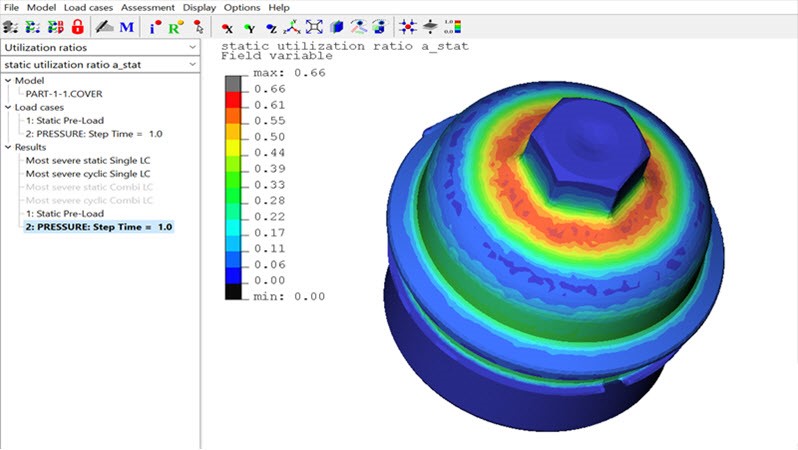Click the fit-to-window zoom icon
798x450 pixels.
coord(313,27)
